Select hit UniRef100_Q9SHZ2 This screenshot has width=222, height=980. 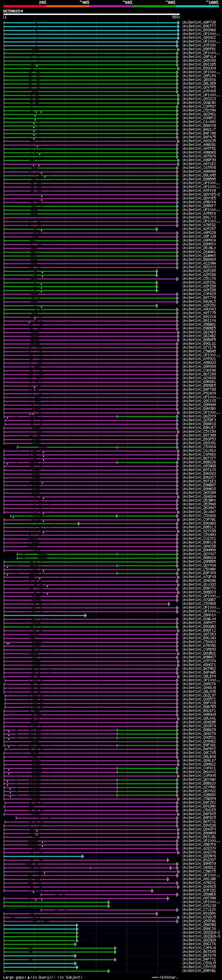(199, 38)
